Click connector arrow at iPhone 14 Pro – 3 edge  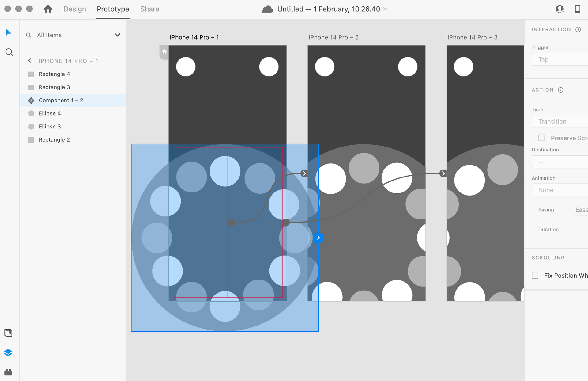(x=443, y=173)
